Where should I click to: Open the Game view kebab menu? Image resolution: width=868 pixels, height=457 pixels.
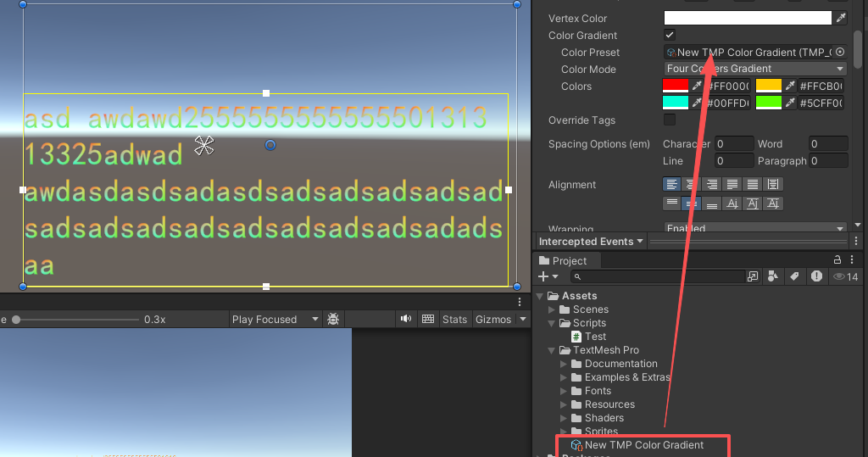tap(520, 301)
